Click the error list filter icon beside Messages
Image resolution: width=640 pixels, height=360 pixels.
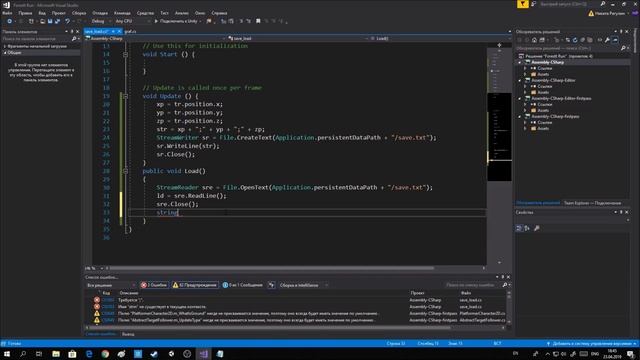coord(271,285)
